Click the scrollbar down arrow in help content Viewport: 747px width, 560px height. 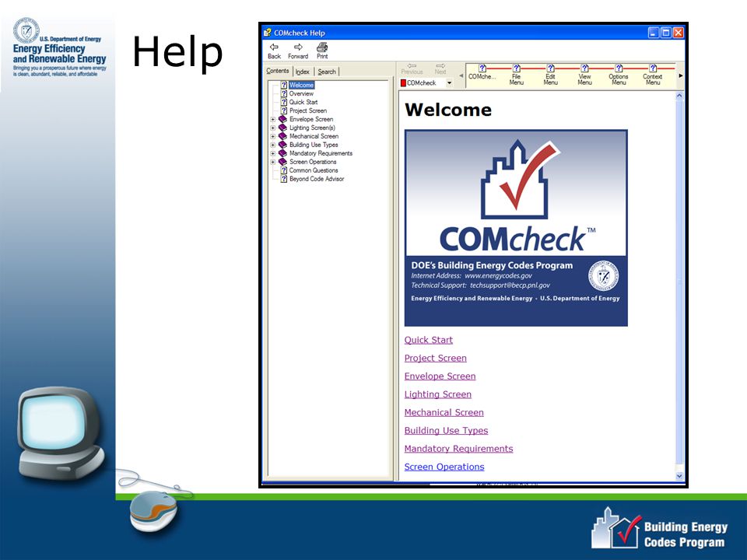[x=679, y=476]
